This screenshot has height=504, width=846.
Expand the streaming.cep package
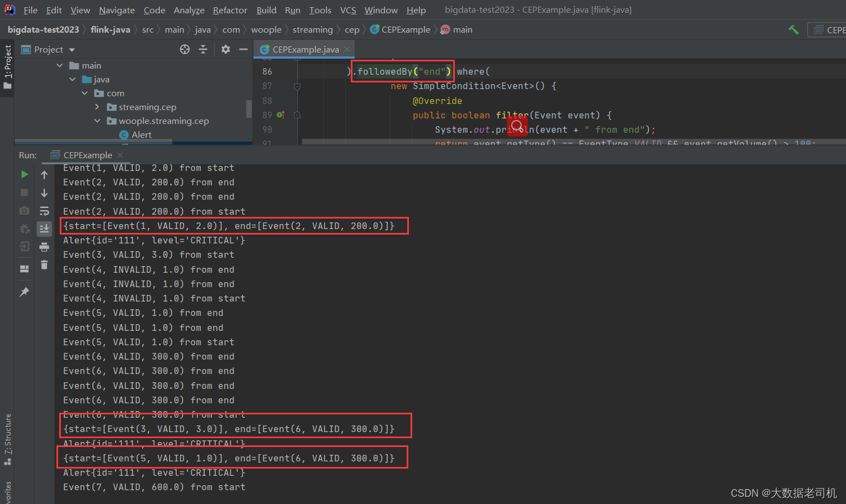pos(97,107)
